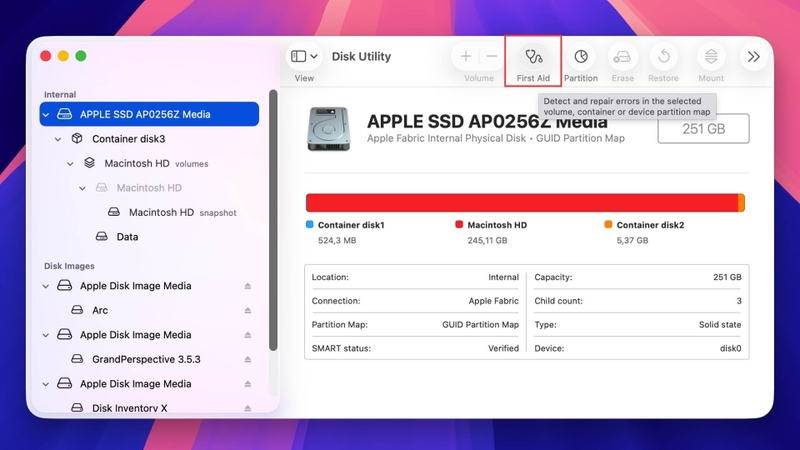
Task: Click the Apple Fabric connection value
Action: pyautogui.click(x=493, y=301)
